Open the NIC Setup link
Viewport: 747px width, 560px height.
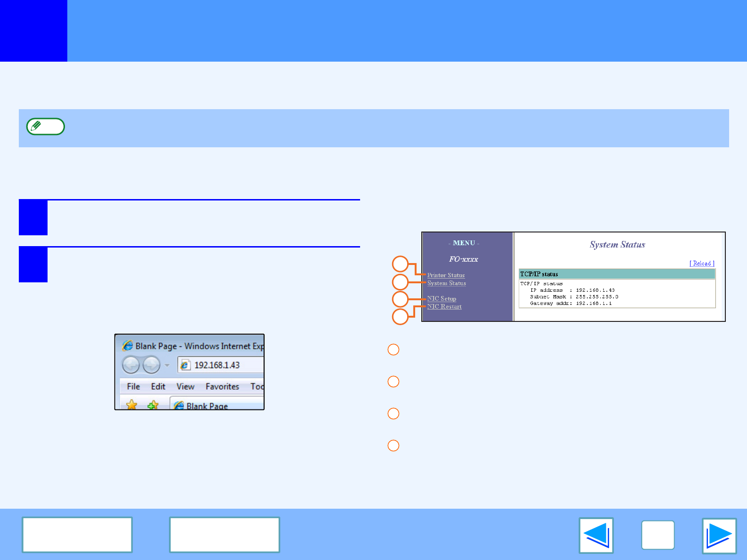[442, 299]
